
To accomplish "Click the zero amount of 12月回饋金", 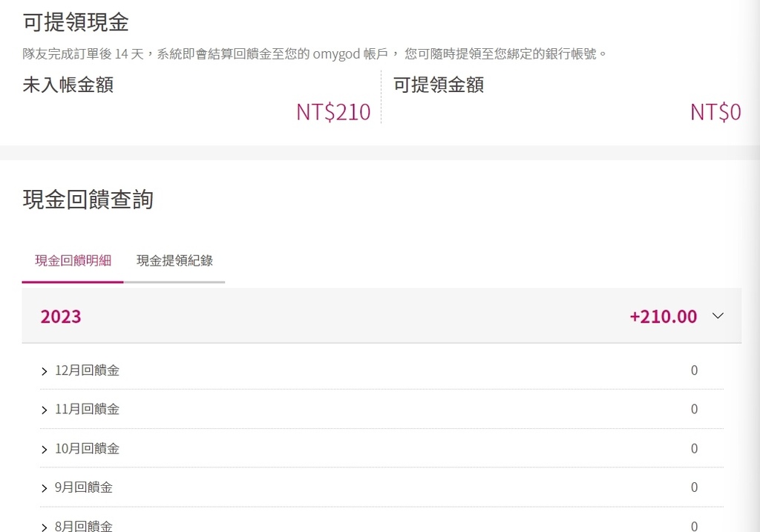I will pos(694,371).
